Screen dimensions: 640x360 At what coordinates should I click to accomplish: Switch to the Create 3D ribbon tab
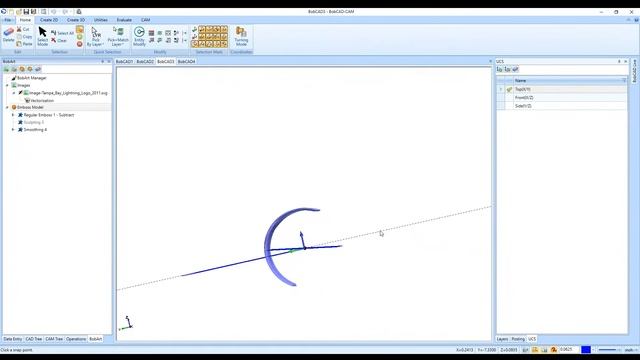point(76,20)
